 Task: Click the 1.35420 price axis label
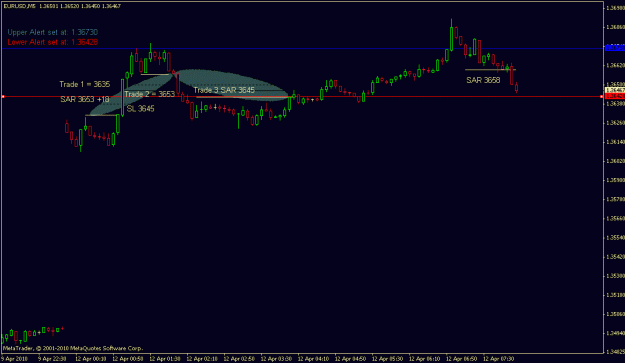pos(615,257)
